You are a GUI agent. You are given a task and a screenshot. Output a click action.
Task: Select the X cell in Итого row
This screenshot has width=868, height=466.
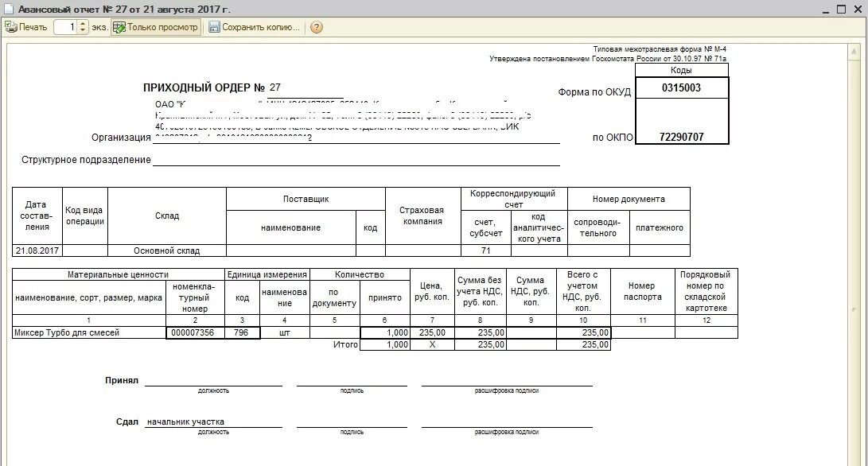coord(432,344)
